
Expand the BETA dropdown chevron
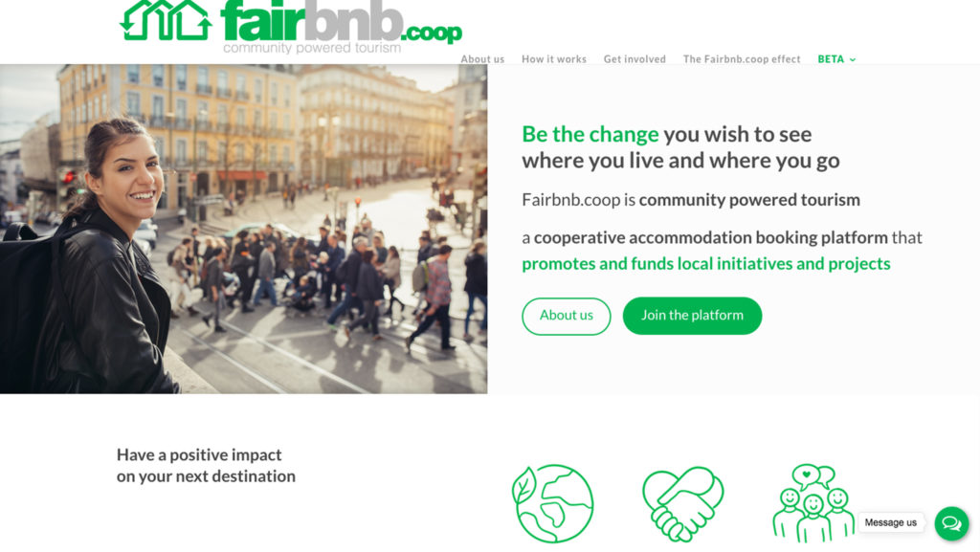point(853,60)
